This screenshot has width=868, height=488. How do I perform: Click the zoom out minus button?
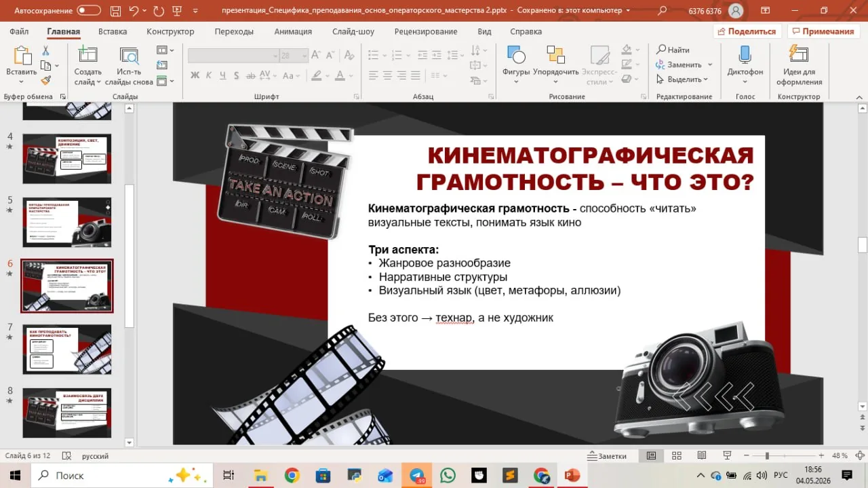pos(747,455)
